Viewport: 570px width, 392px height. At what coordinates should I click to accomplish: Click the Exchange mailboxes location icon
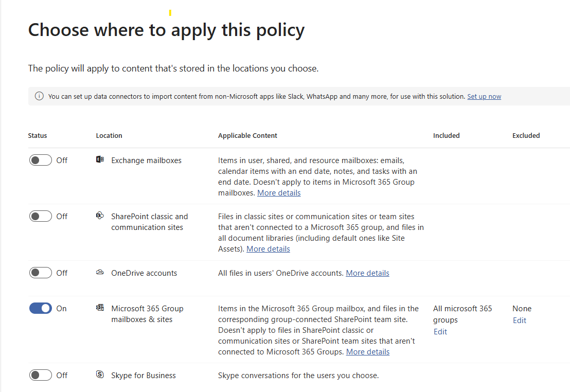click(100, 159)
